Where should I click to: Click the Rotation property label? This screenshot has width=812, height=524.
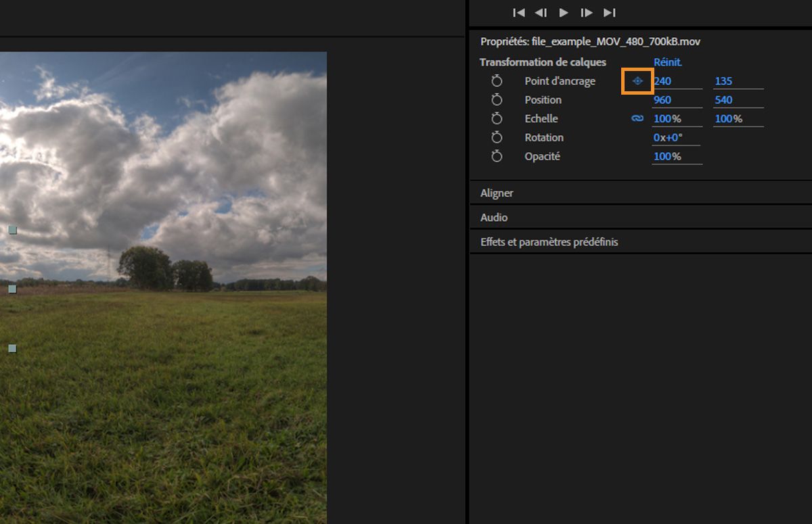point(544,138)
